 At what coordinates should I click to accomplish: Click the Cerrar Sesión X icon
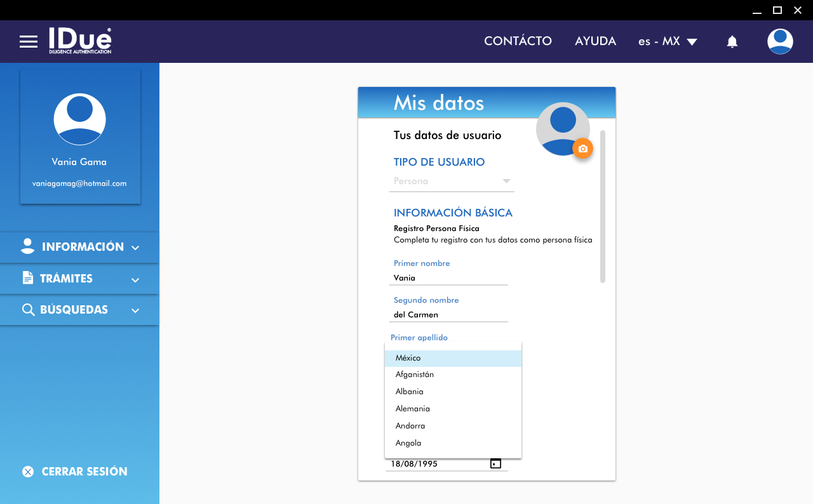(x=28, y=472)
